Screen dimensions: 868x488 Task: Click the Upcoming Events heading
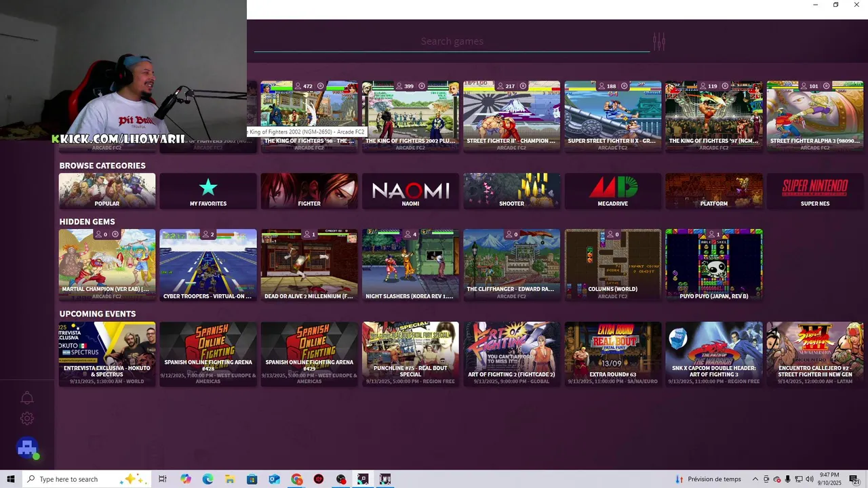click(98, 314)
